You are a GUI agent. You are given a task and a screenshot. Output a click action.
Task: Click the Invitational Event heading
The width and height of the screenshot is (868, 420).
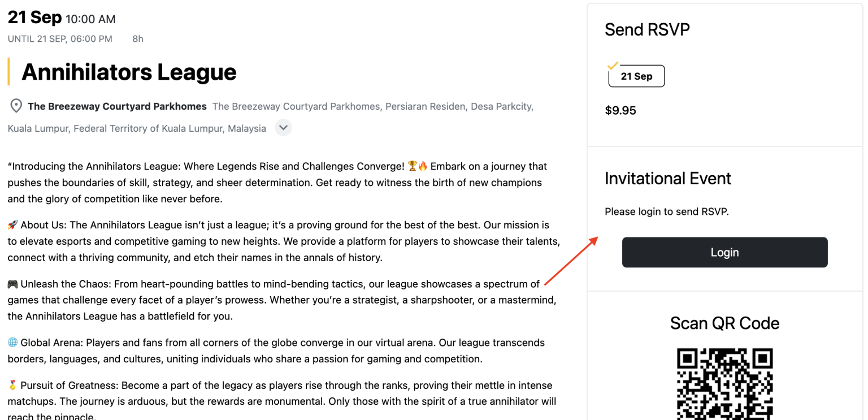(x=668, y=179)
